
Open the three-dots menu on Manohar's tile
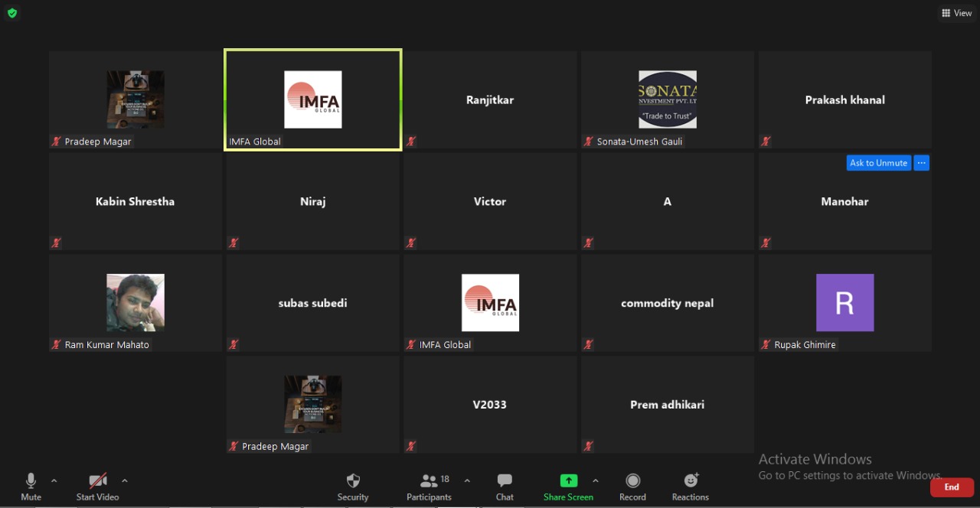click(x=922, y=163)
